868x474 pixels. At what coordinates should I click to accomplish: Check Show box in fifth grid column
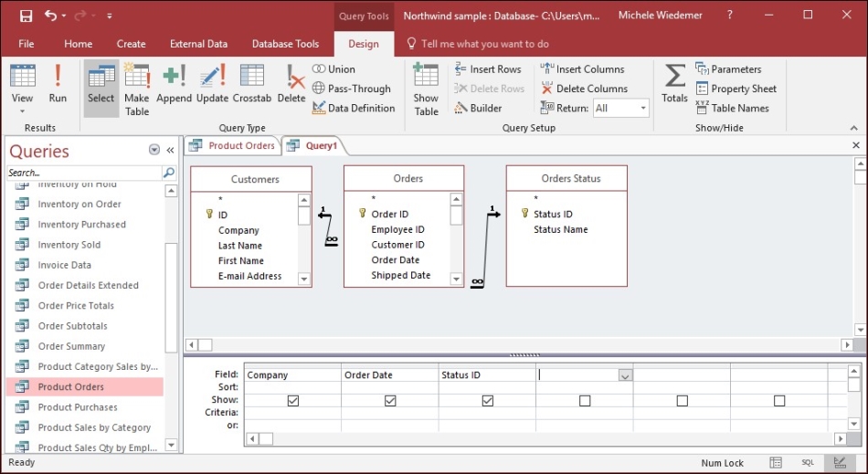click(682, 400)
